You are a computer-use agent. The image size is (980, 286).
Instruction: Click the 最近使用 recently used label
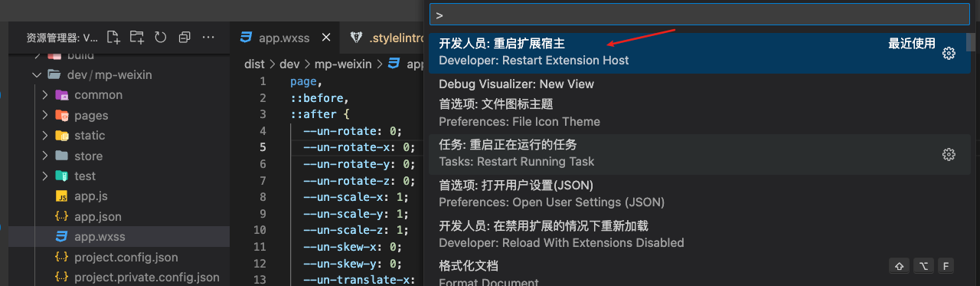click(912, 44)
